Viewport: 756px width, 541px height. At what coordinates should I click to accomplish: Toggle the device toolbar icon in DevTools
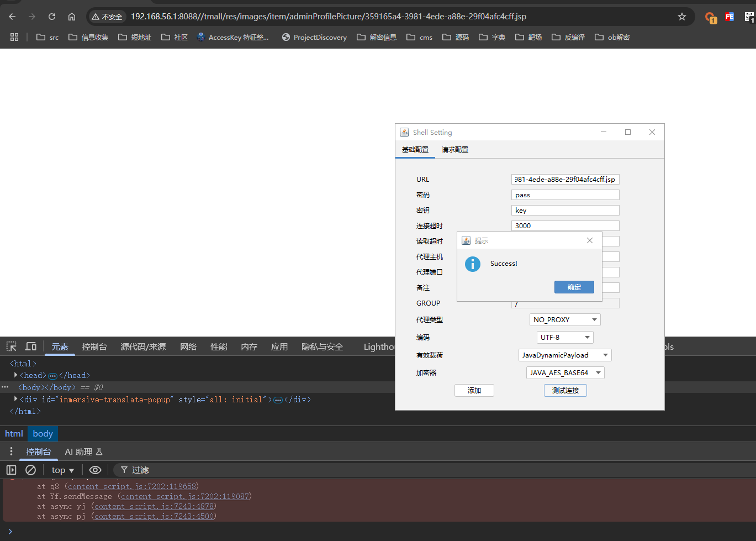click(x=31, y=346)
